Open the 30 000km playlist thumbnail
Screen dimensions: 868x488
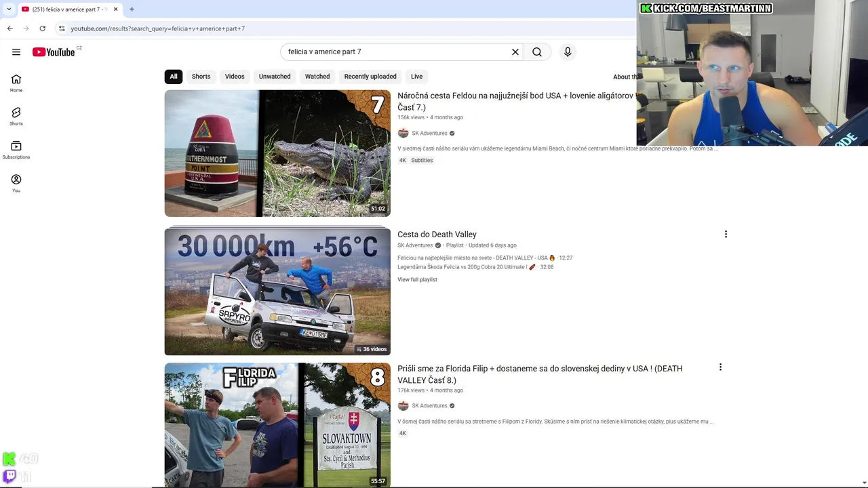click(x=277, y=291)
